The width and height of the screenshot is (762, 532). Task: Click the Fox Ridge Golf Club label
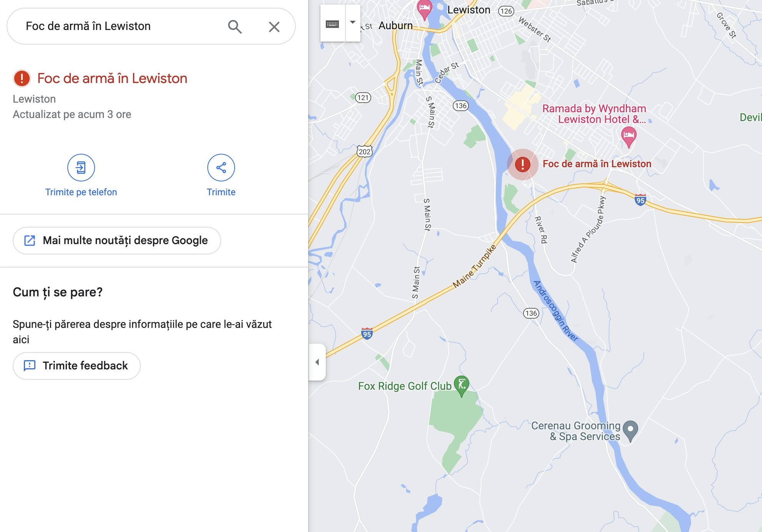(405, 386)
